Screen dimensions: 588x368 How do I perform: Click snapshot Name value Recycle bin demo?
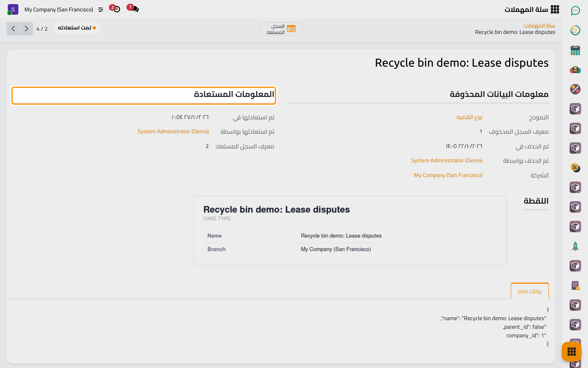[x=341, y=236]
